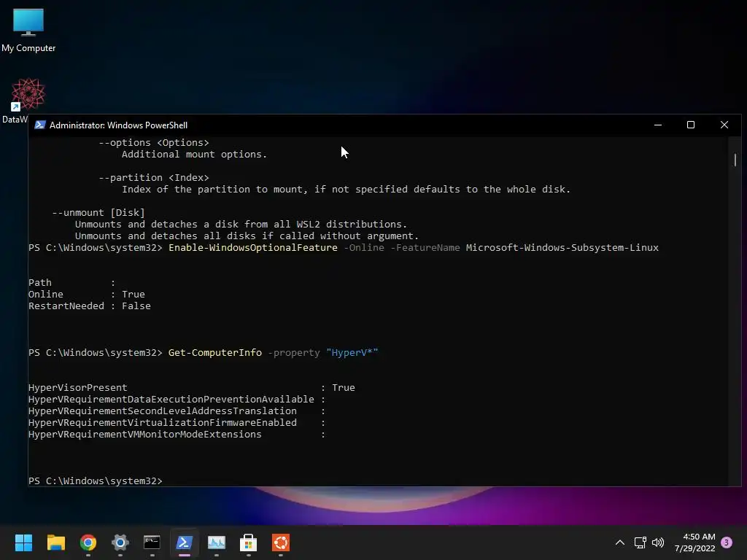The height and width of the screenshot is (560, 747).
Task: Click the HyperVRequirementSecondLevelAddressTranslation line
Action: coord(177,411)
